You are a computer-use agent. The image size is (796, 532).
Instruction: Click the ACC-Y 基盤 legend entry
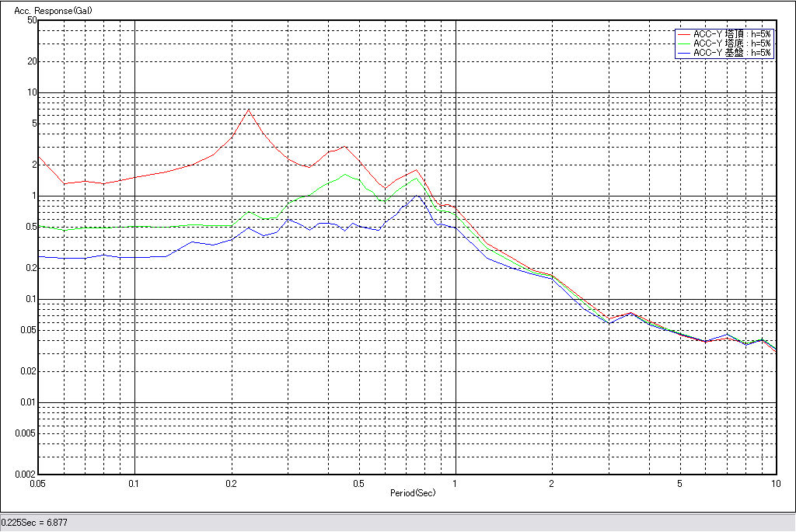(731, 53)
